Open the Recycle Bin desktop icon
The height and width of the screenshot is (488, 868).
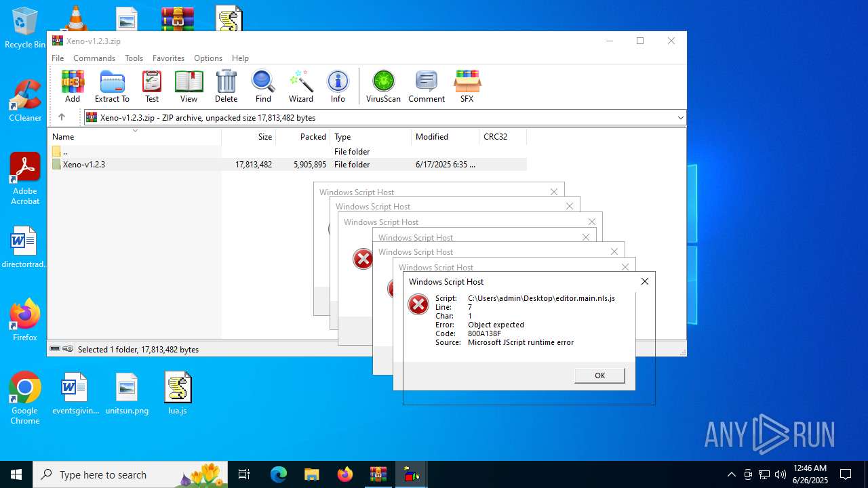pos(25,28)
